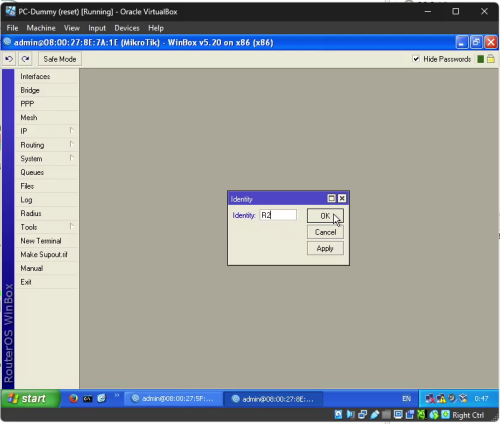Open New Terminal from sidebar
This screenshot has height=424, width=500.
click(46, 241)
